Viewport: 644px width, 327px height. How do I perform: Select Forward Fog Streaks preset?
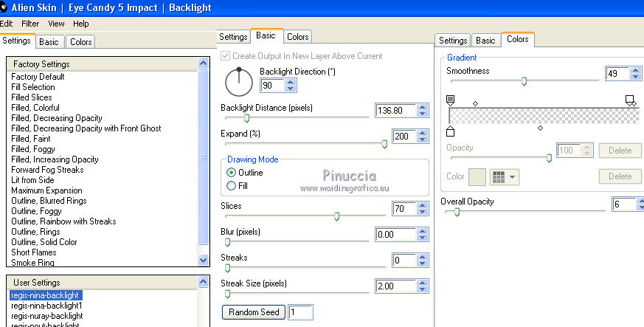pos(47,170)
